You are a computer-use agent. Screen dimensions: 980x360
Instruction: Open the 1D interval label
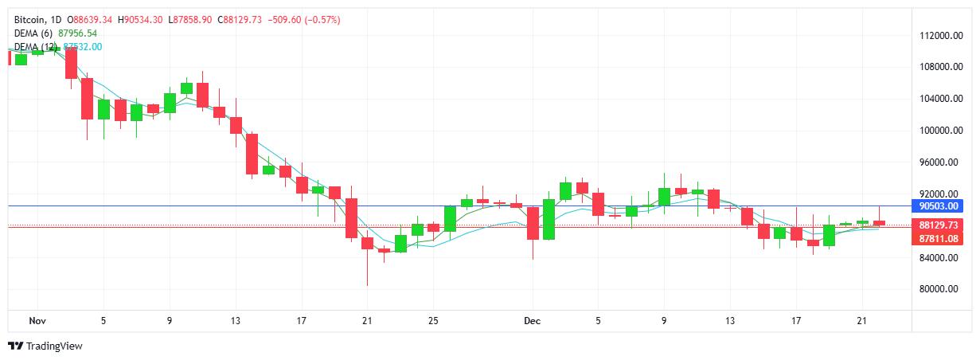coord(56,18)
